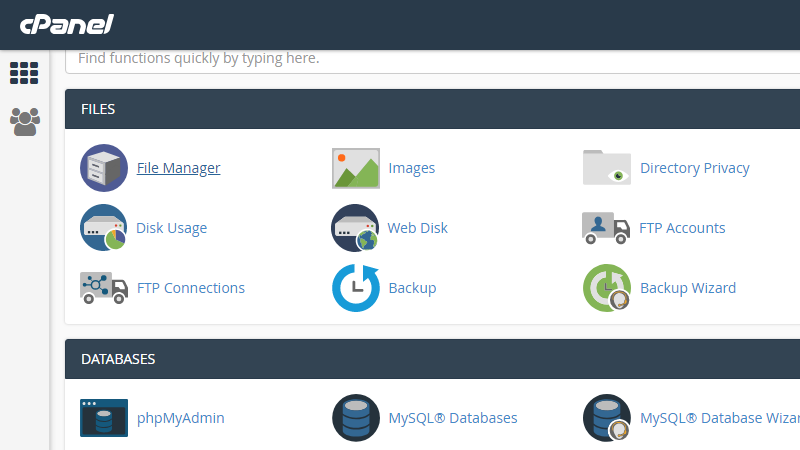Click the FTP Accounts truck icon
800x450 pixels.
(x=606, y=228)
